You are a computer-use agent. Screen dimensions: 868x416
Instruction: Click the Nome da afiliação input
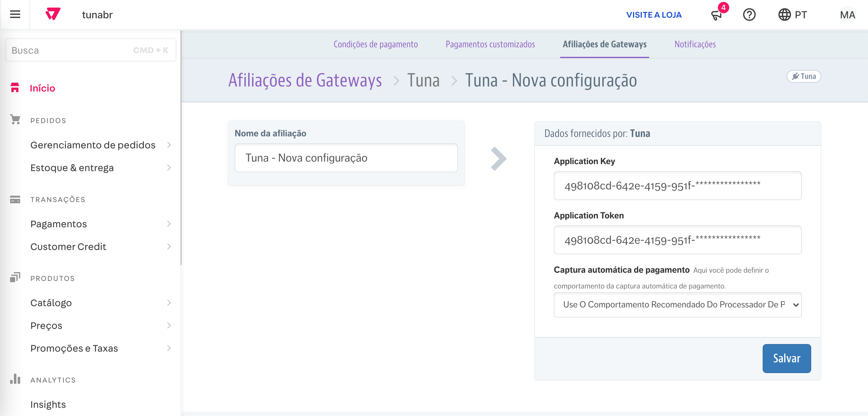[x=346, y=158]
